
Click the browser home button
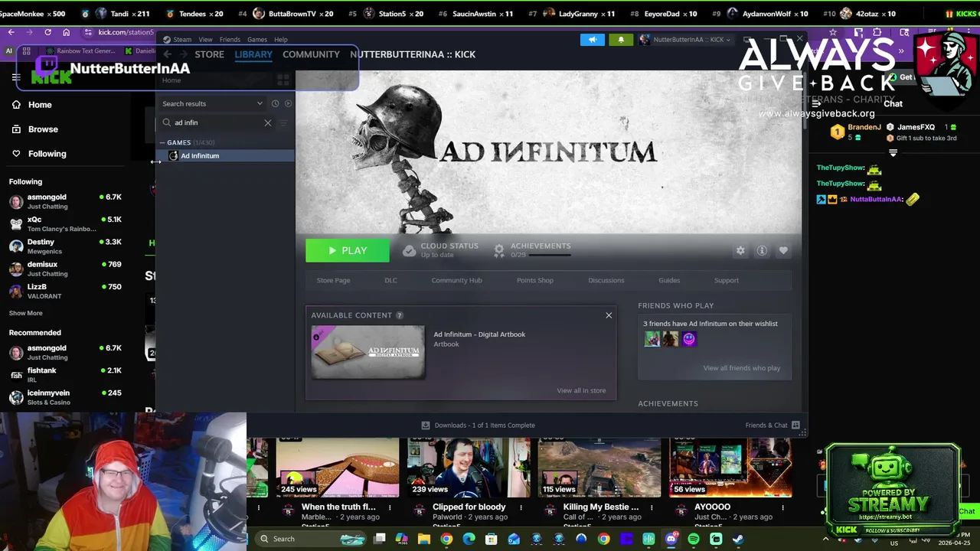[x=67, y=32]
